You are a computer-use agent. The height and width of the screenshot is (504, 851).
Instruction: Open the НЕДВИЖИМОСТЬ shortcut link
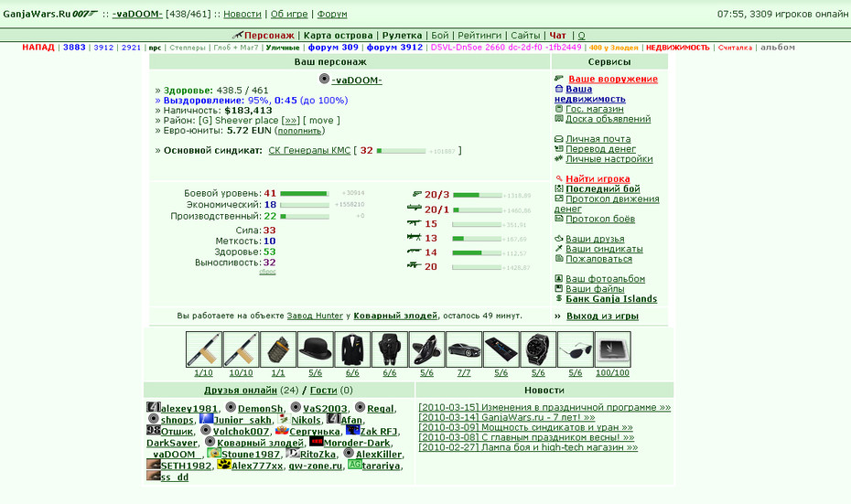coord(677,48)
